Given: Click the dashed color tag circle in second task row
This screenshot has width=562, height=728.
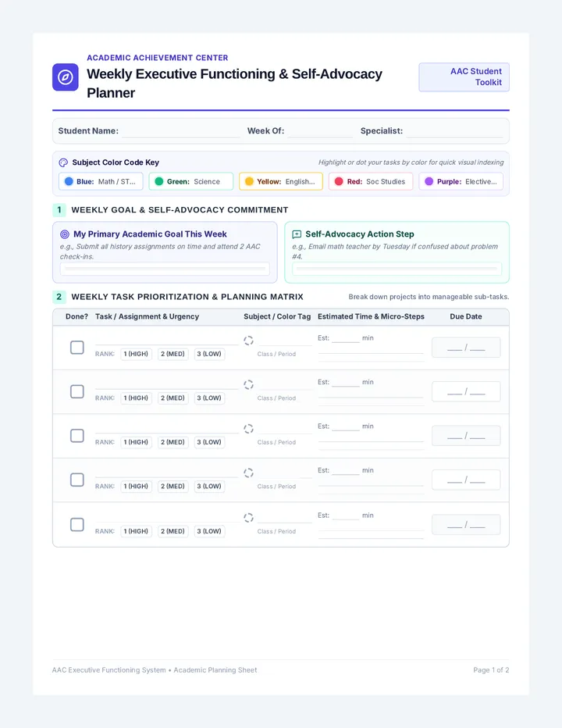Looking at the screenshot, I should [x=248, y=385].
